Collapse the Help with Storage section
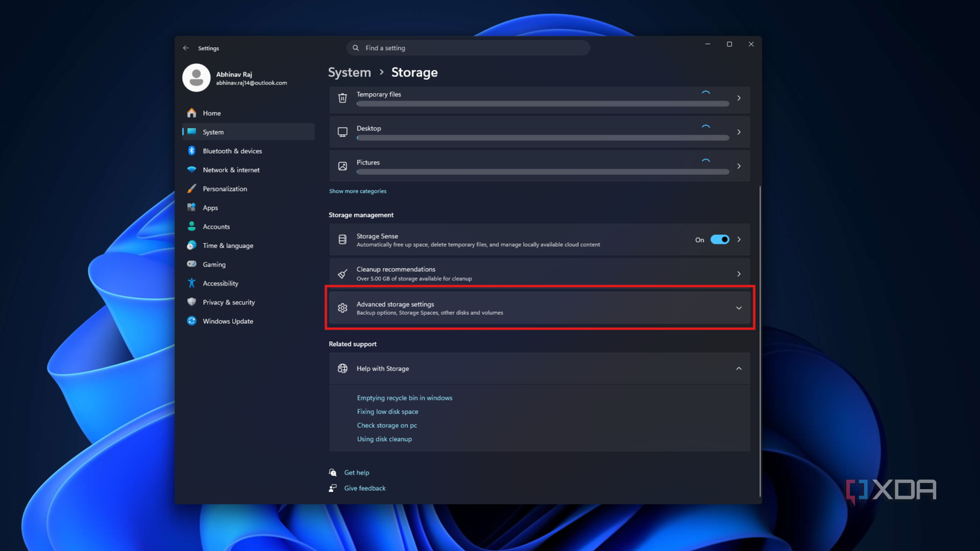Image resolution: width=980 pixels, height=551 pixels. click(739, 368)
